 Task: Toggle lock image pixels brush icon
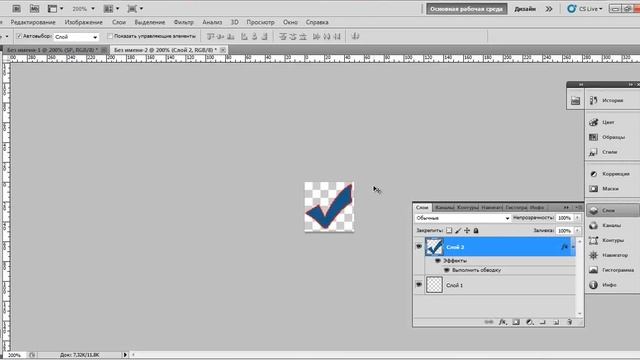pos(458,231)
